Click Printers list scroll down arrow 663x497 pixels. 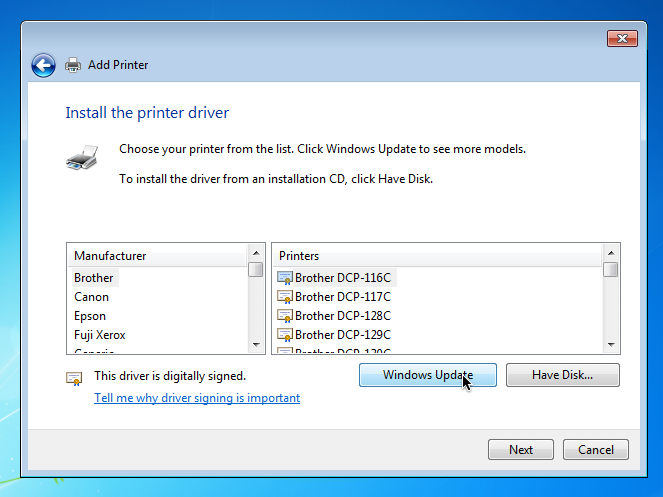coord(611,345)
